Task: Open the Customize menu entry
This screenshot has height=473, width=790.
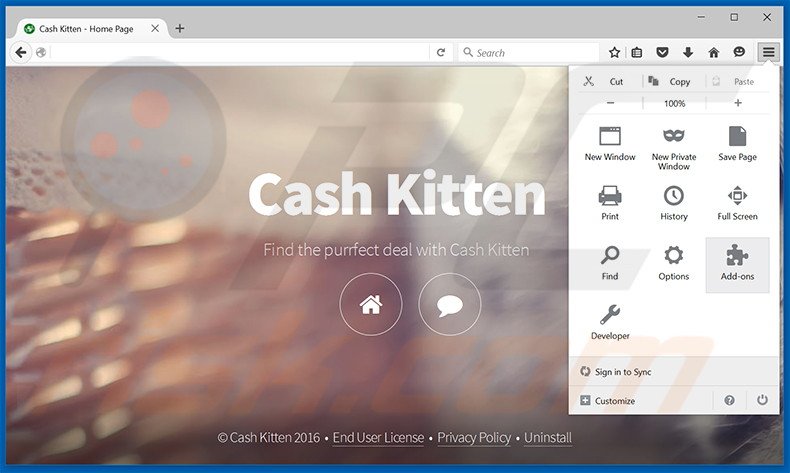Action: pos(641,401)
